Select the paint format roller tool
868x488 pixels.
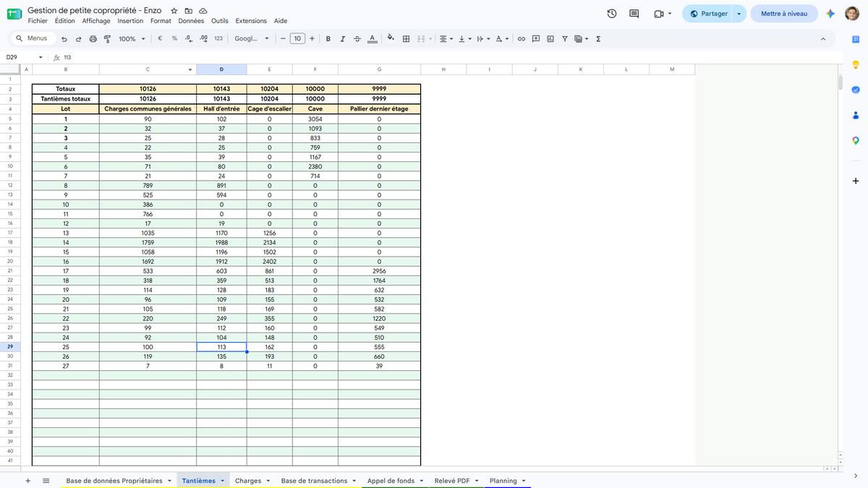108,39
